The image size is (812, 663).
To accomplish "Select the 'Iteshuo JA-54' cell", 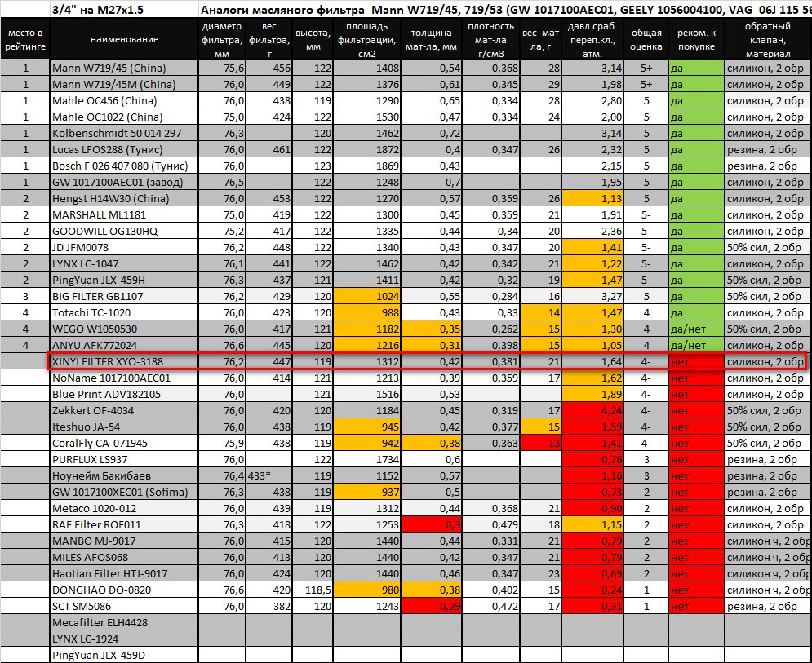I will [124, 427].
